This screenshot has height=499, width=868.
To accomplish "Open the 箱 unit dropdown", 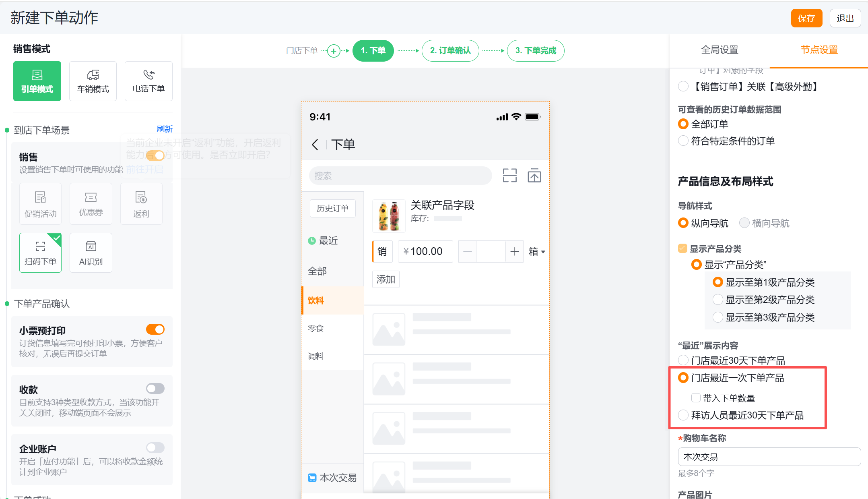I will [537, 252].
